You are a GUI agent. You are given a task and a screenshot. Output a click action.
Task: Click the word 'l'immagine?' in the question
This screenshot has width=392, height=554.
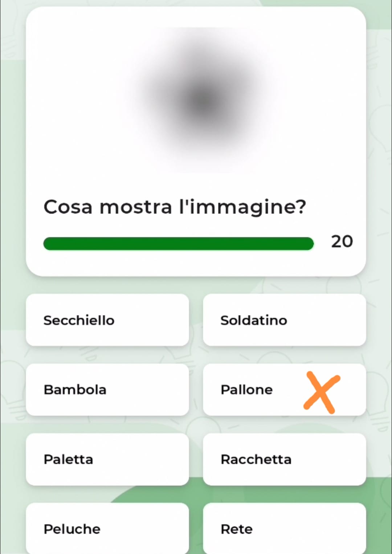tap(242, 207)
